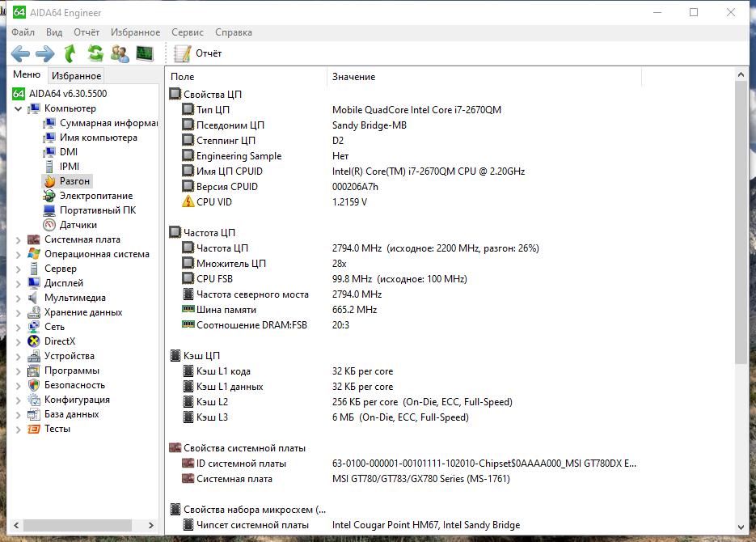Screen dimensions: 756x542
Task: Open the Избранное menu in menu bar
Action: (136, 32)
